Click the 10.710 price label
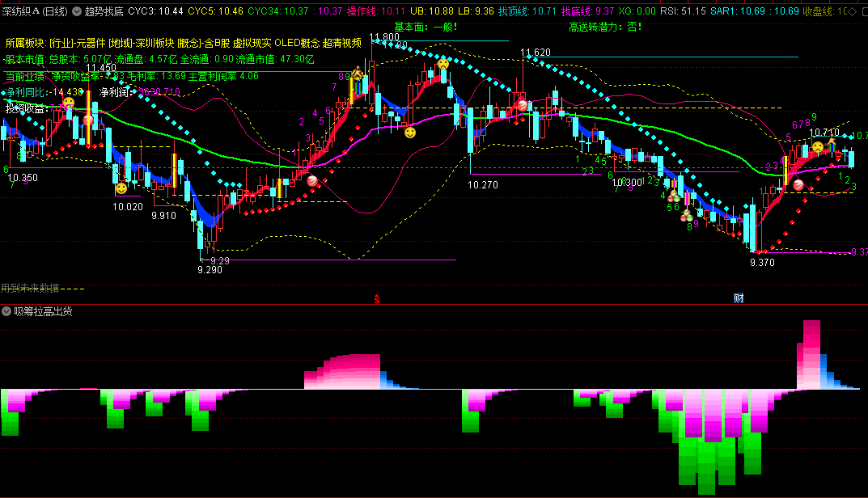Screen dimensions: 868x498 (x=824, y=133)
